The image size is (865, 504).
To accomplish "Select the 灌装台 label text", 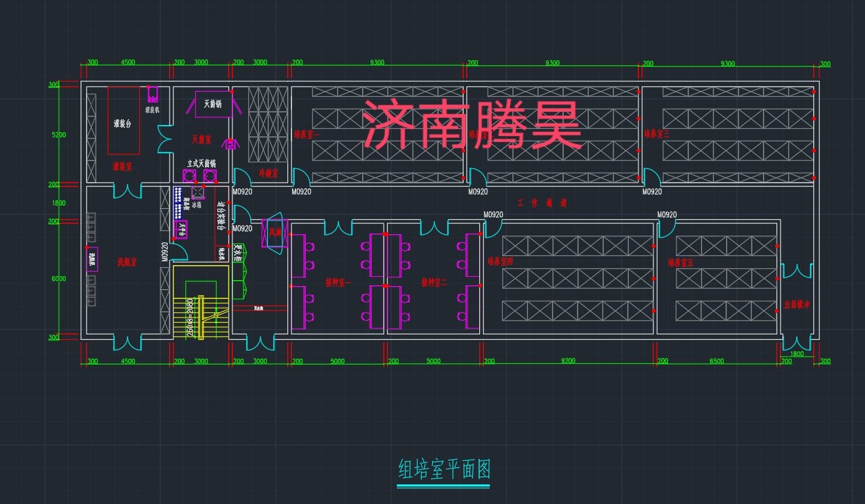I will [122, 124].
